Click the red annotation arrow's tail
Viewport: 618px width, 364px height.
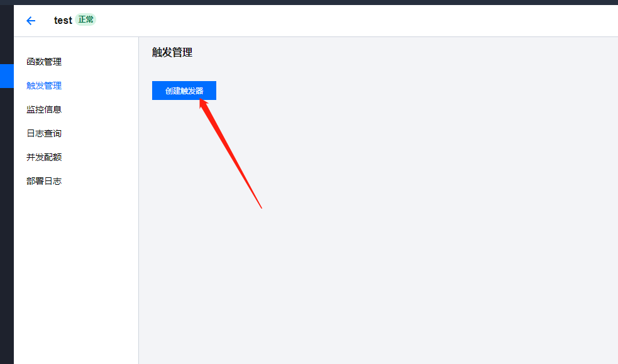[260, 206]
